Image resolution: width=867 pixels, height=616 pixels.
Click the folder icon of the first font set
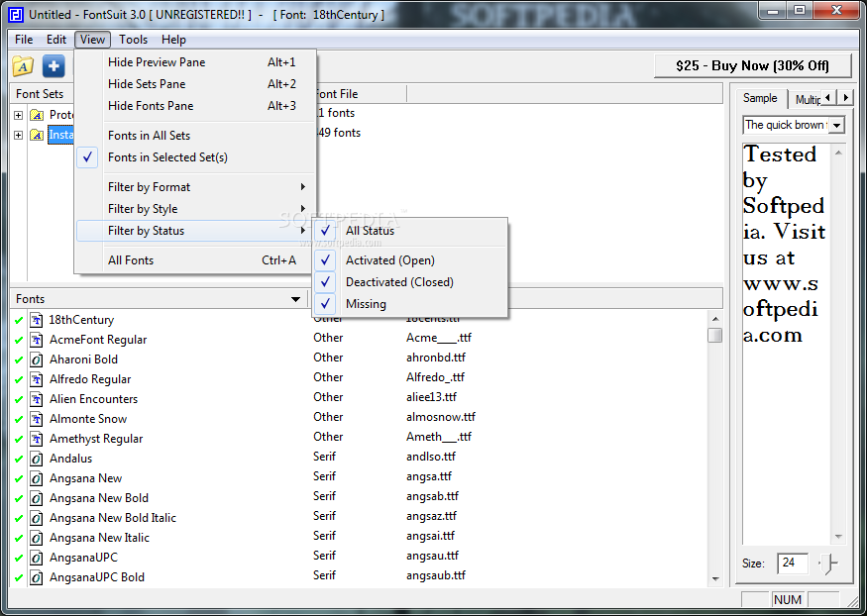pos(37,115)
